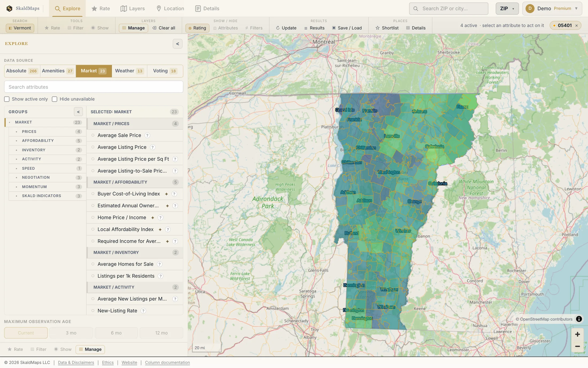Click the Vermont search chip
588x368 pixels.
pos(20,28)
